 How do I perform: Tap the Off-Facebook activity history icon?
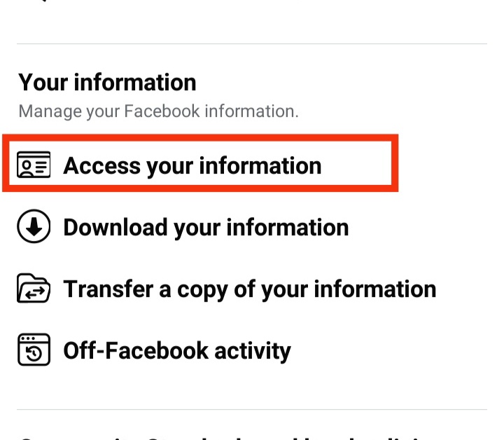tap(34, 350)
